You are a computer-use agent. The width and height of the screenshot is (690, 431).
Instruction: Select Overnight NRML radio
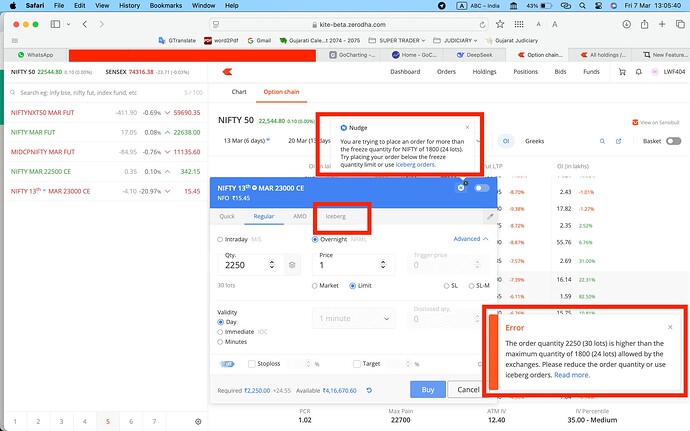click(x=315, y=239)
